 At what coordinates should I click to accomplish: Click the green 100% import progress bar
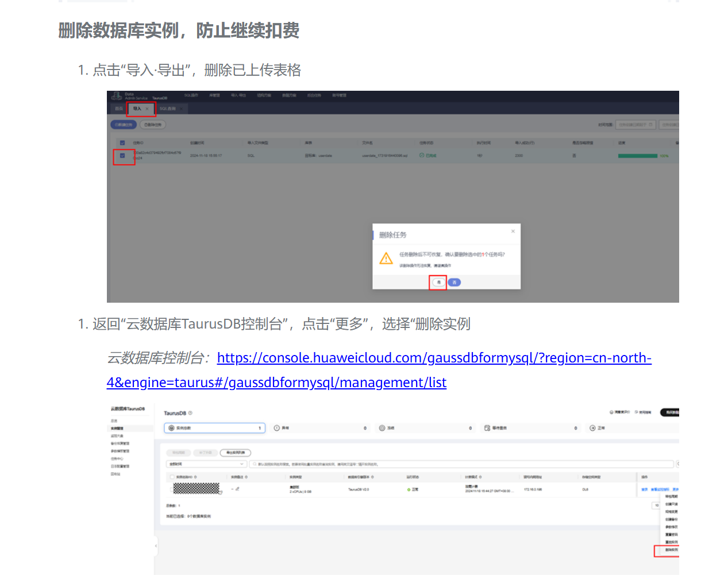638,156
